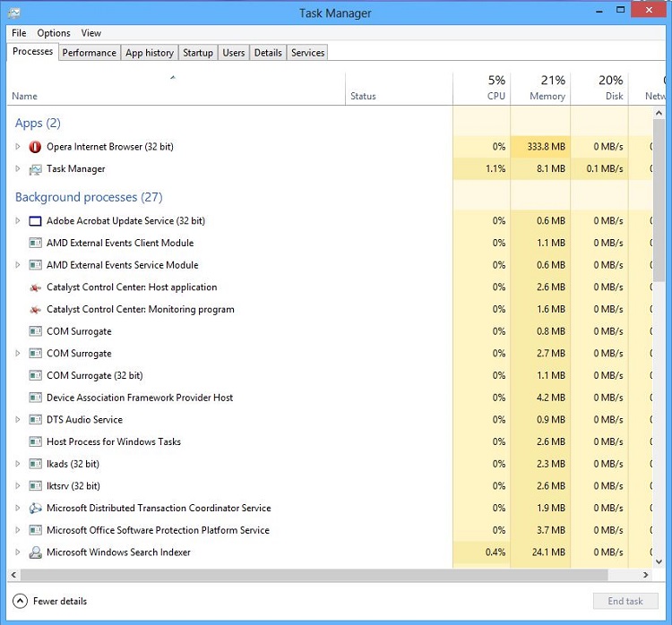672x625 pixels.
Task: Click the Fewer details arrow icon
Action: (x=20, y=601)
